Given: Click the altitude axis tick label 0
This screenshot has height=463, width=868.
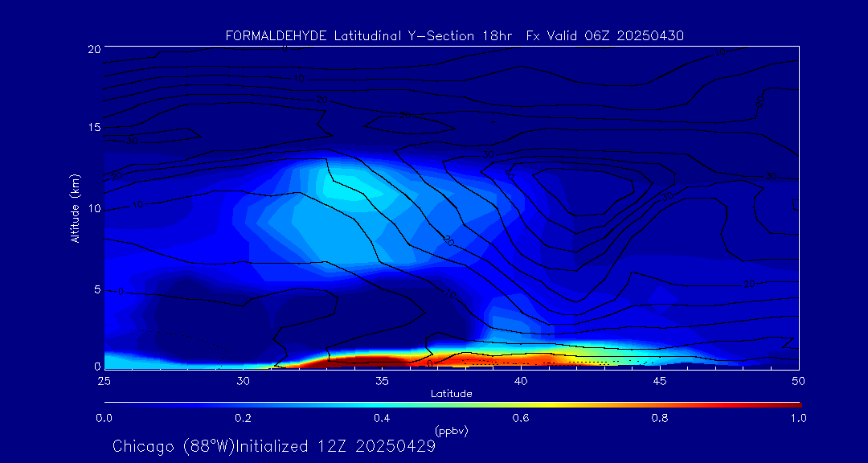Looking at the screenshot, I should pyautogui.click(x=97, y=366).
